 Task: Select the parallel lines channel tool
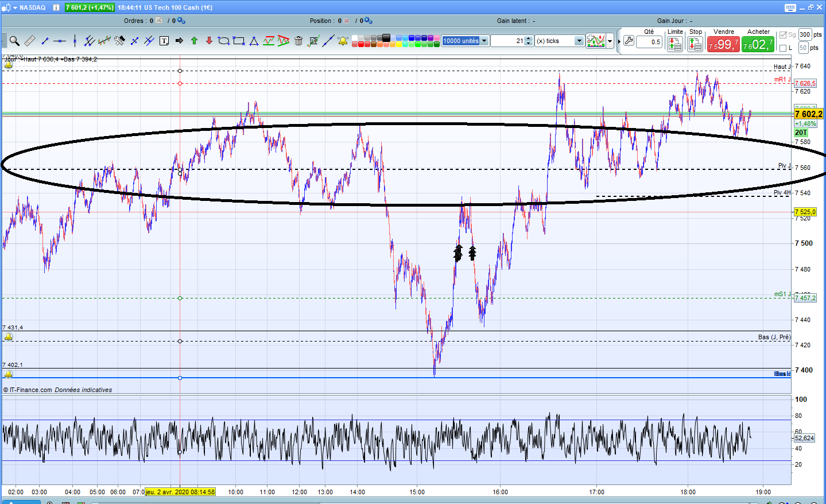point(90,41)
